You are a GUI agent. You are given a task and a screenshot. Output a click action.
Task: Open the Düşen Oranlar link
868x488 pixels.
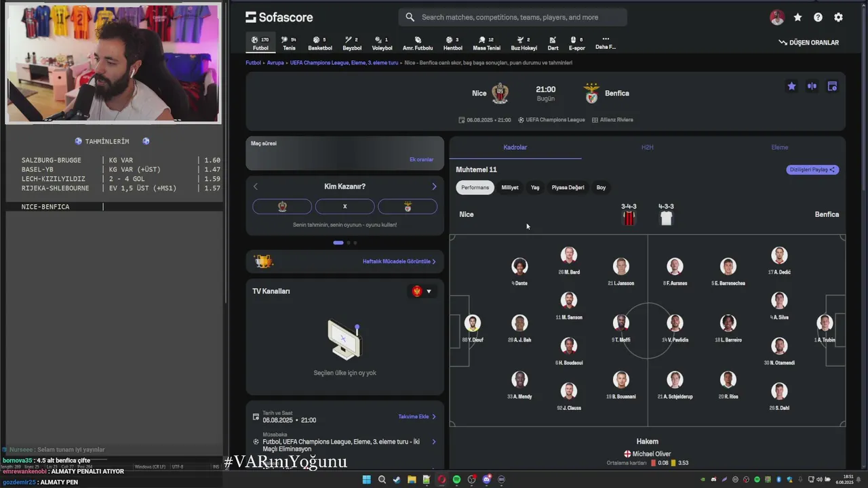[x=809, y=42]
